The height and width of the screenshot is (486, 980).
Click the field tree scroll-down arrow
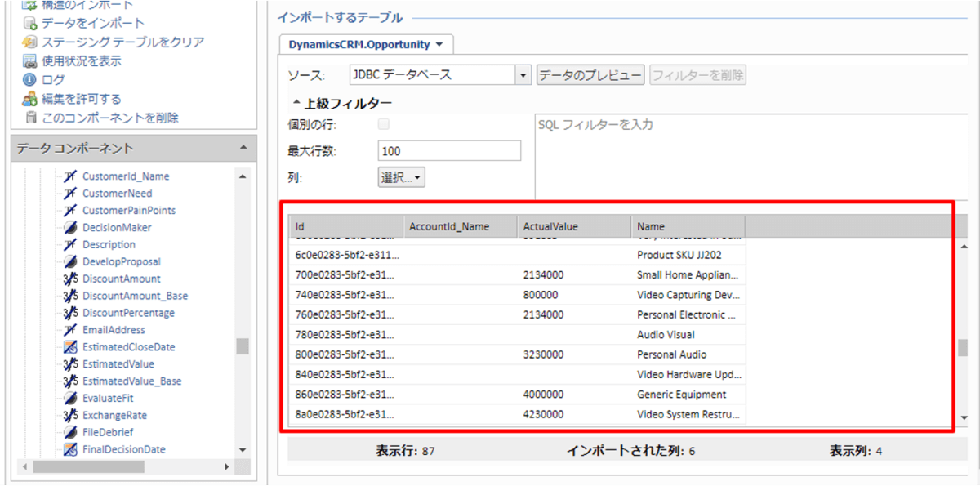243,450
